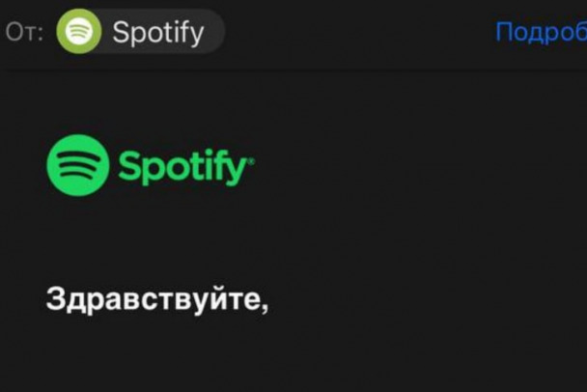Open the Подробнее details link
Viewport: 587px width, 392px height.
541,33
